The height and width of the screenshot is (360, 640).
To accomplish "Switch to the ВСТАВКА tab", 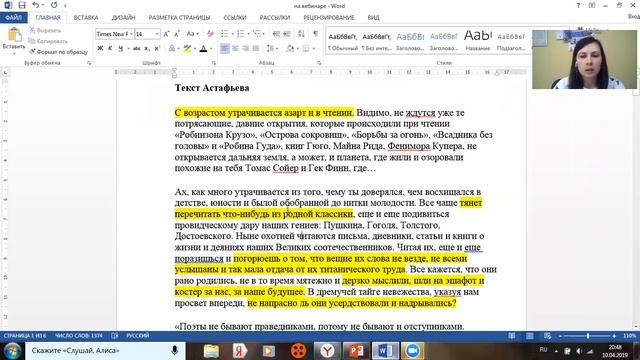I will click(86, 18).
